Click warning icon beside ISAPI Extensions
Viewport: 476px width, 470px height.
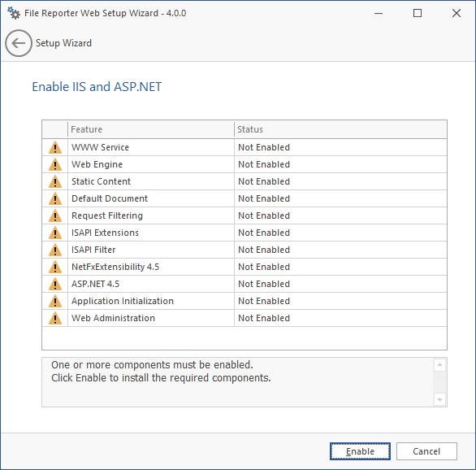point(55,233)
